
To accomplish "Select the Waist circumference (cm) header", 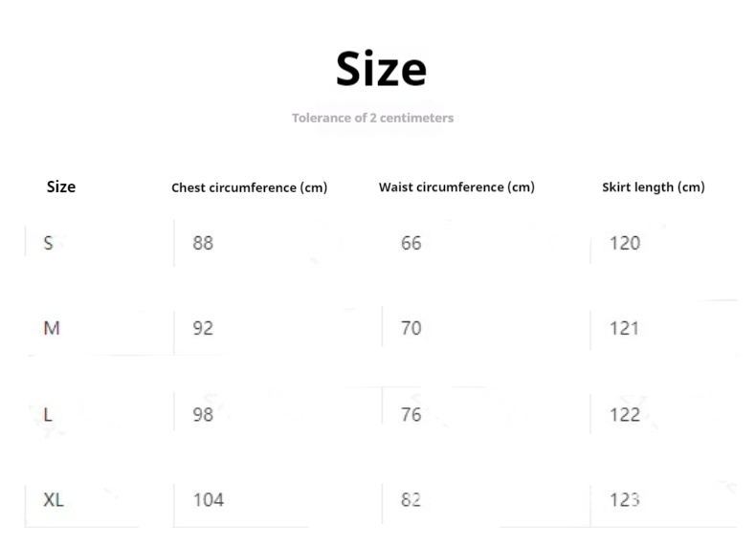I will [456, 186].
